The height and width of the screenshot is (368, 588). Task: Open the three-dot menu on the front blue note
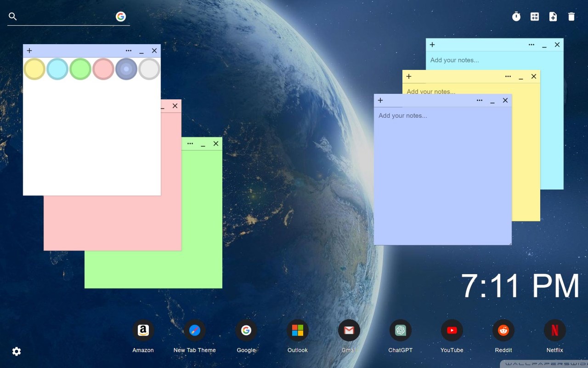(480, 100)
